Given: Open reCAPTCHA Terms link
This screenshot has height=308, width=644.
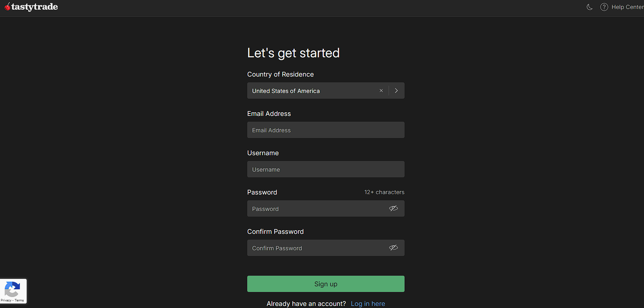Looking at the screenshot, I should (19, 301).
